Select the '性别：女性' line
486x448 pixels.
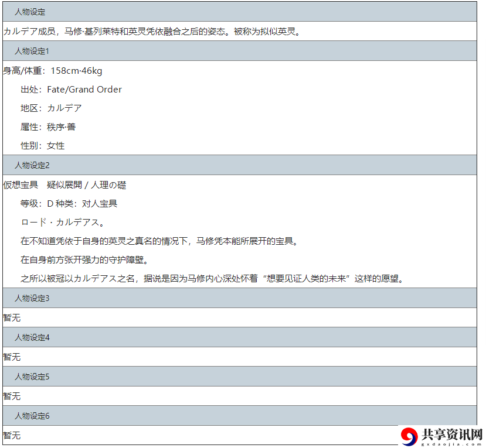(x=42, y=145)
